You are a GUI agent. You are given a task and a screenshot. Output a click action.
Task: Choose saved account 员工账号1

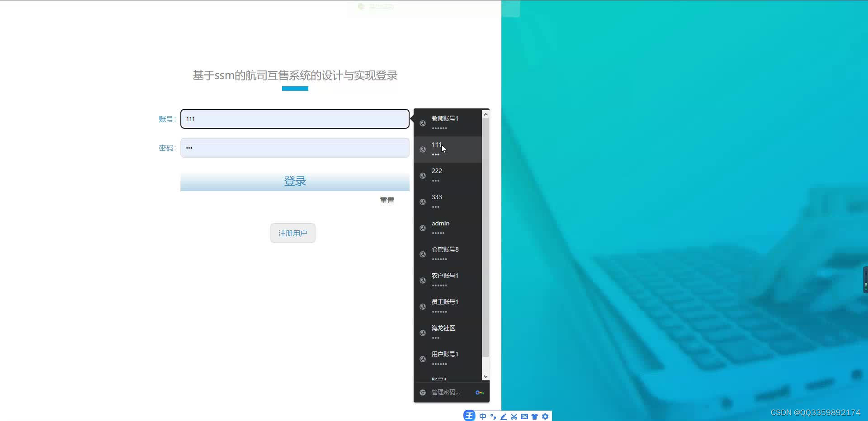[x=448, y=306]
